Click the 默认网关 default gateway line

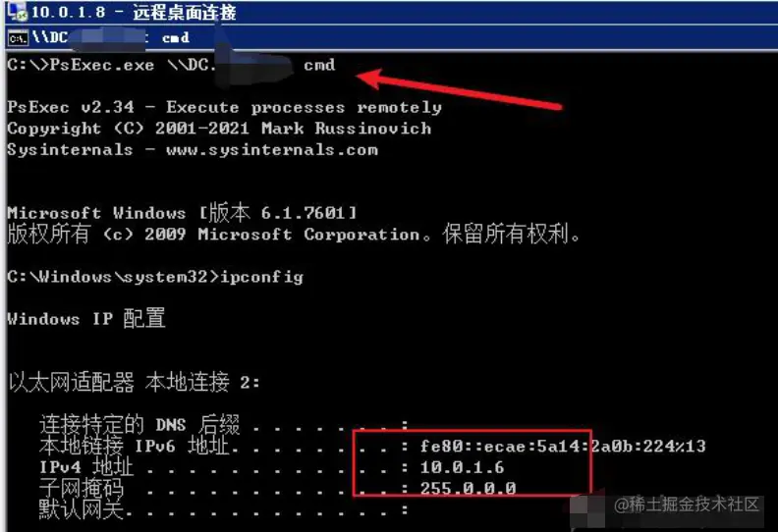point(224,509)
